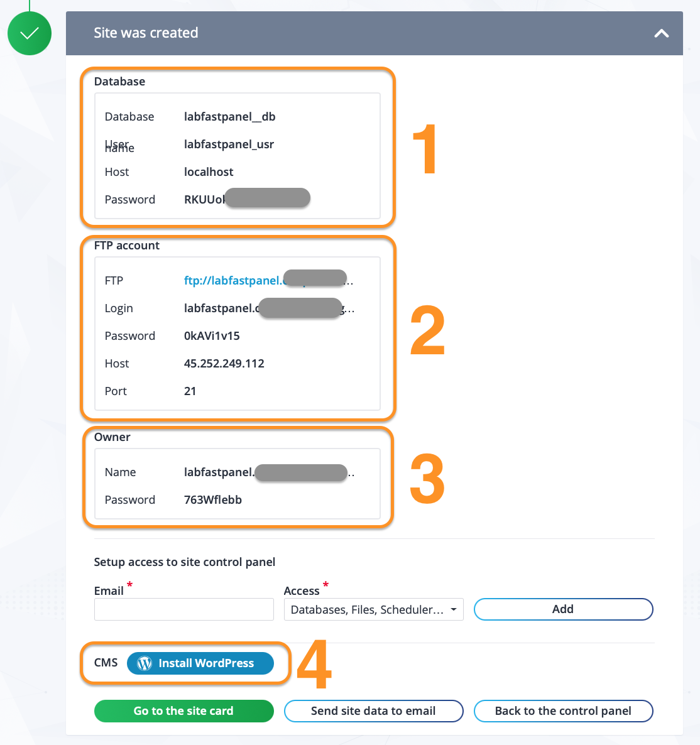Focus the Email input field
Viewport: 700px width, 745px height.
click(184, 609)
